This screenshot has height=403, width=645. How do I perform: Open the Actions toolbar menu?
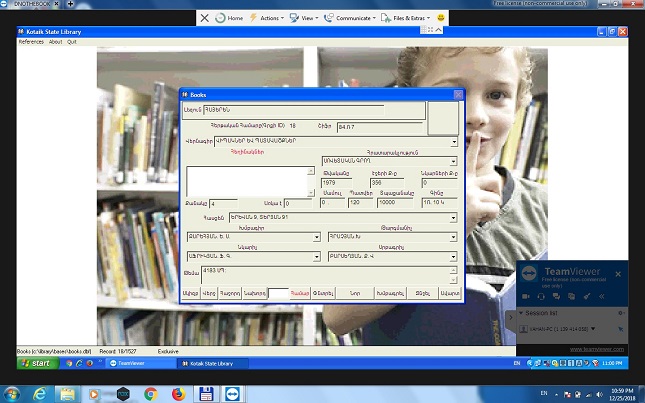point(265,18)
